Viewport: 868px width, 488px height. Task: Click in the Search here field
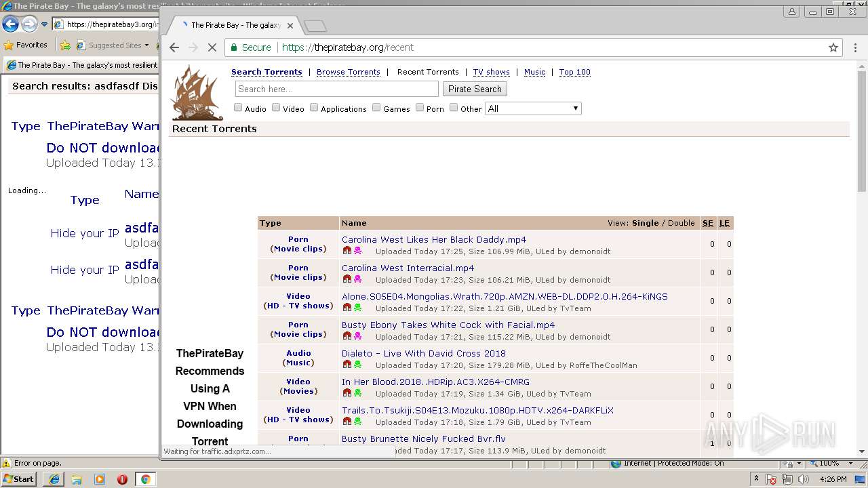pyautogui.click(x=337, y=89)
